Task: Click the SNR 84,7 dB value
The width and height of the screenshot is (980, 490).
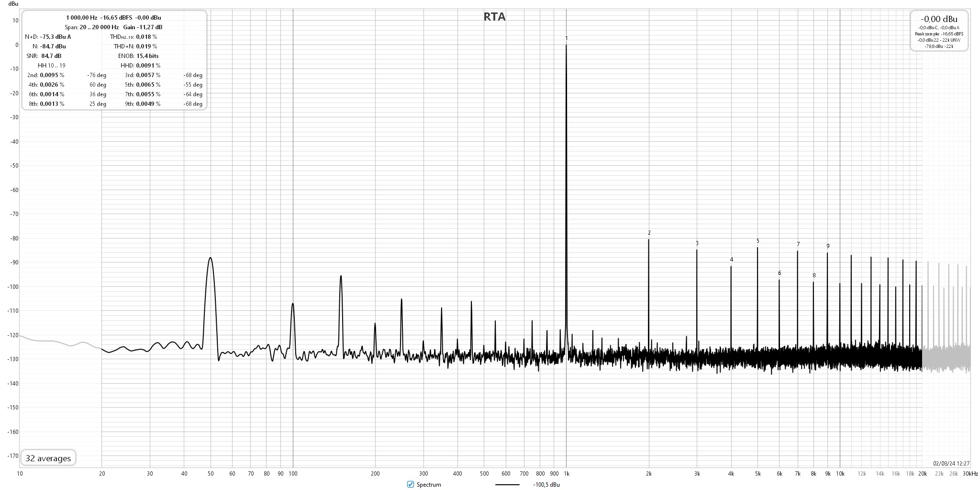Action: [51, 56]
